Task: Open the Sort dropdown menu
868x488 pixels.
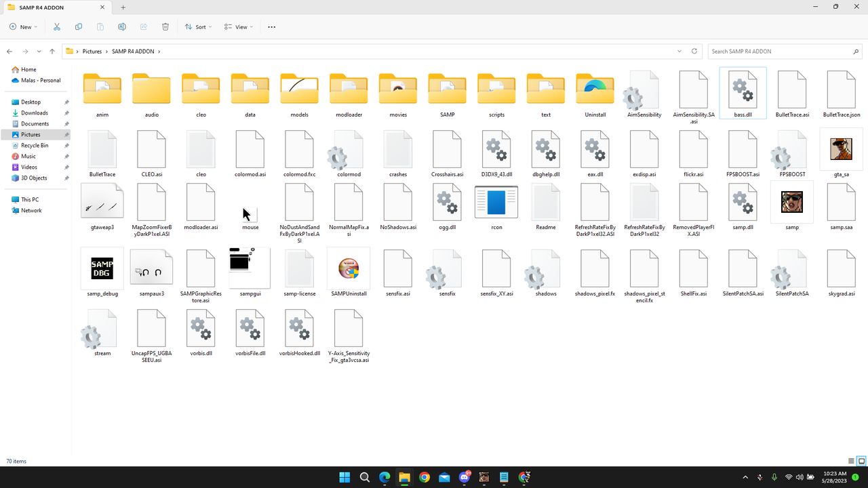Action: pos(198,27)
